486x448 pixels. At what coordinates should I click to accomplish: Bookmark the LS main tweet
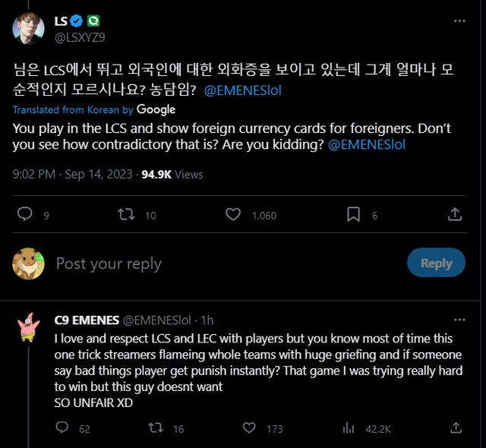(x=352, y=215)
